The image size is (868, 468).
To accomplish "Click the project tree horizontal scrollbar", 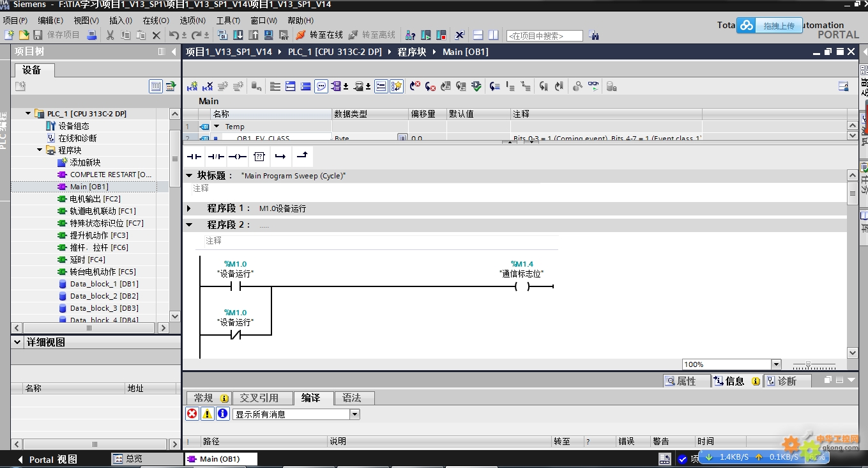I will pyautogui.click(x=89, y=328).
